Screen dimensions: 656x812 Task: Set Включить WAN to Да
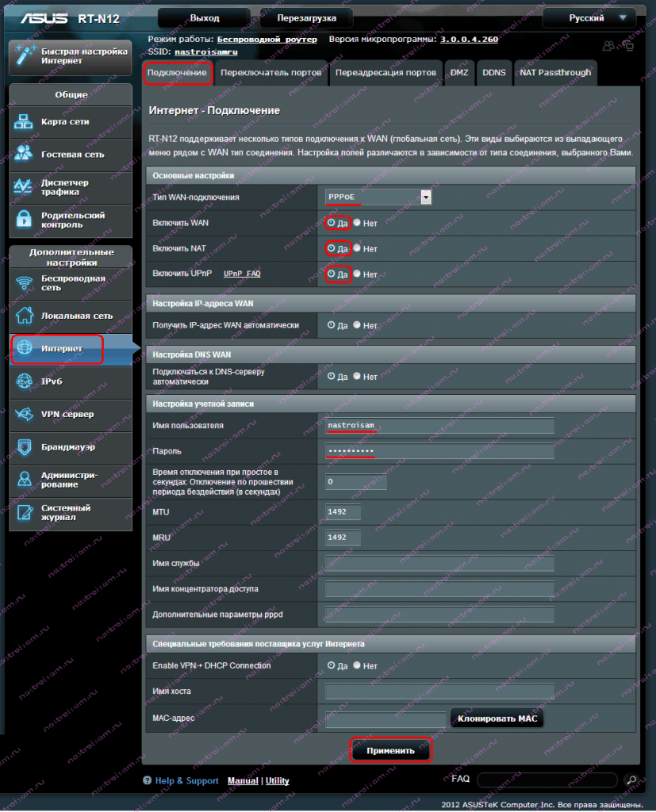point(331,223)
